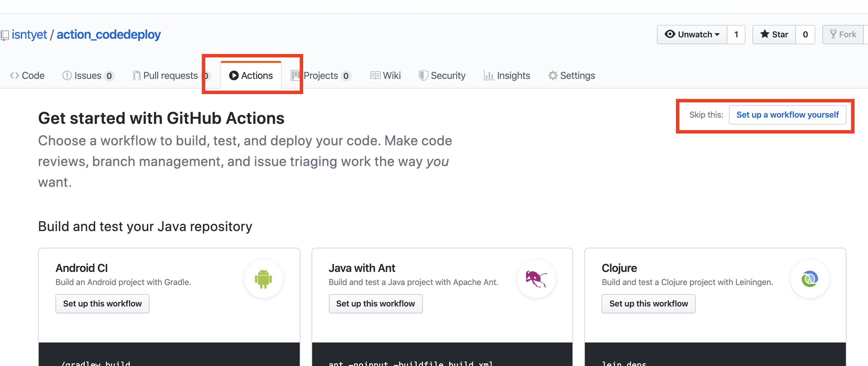Image resolution: width=868 pixels, height=366 pixels.
Task: Click the Java with Ant title
Action: pos(362,268)
